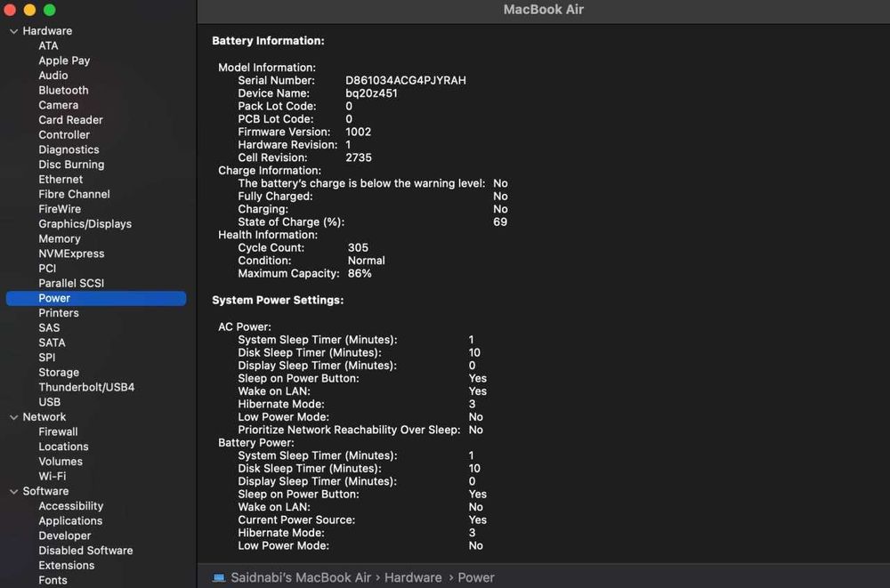Select the battery serial number value

click(x=406, y=80)
